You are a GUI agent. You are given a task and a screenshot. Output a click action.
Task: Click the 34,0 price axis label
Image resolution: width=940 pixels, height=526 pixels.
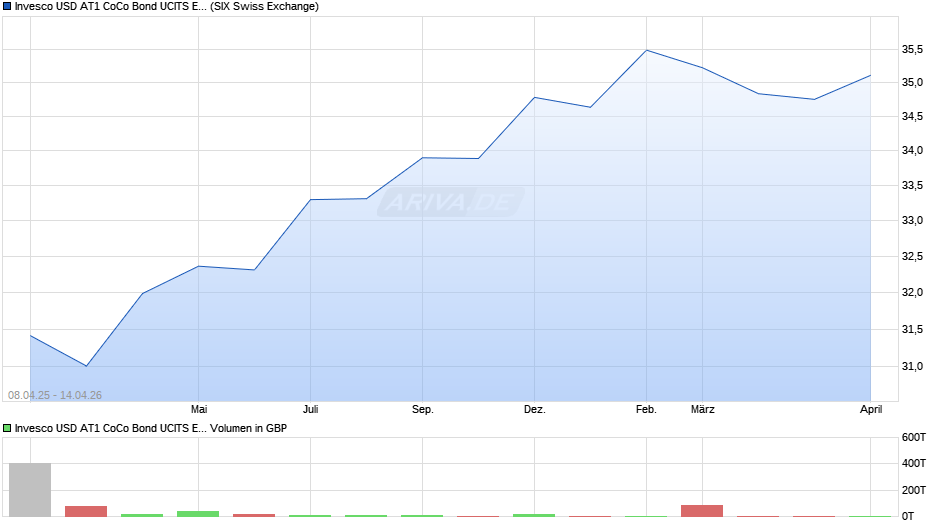click(912, 151)
